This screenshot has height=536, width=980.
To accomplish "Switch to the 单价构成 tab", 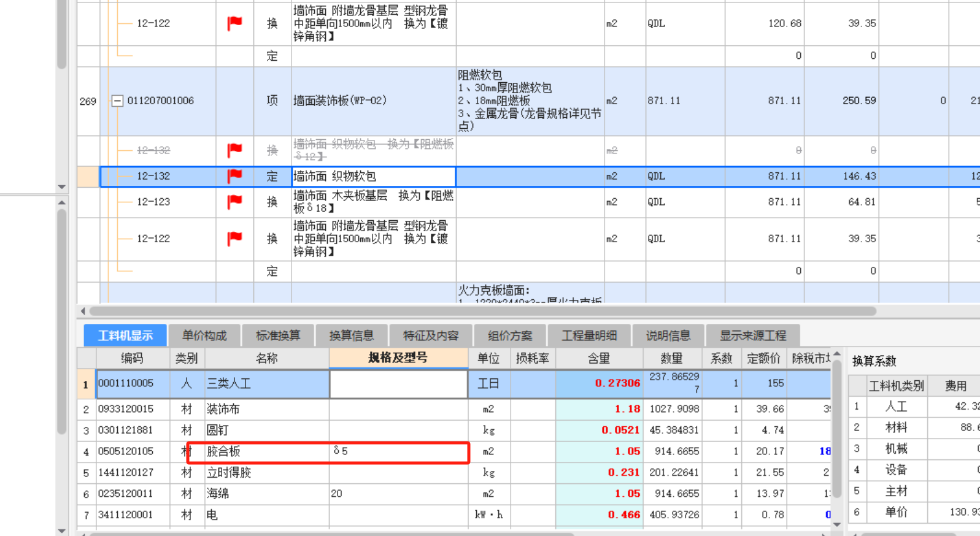I will (x=204, y=335).
